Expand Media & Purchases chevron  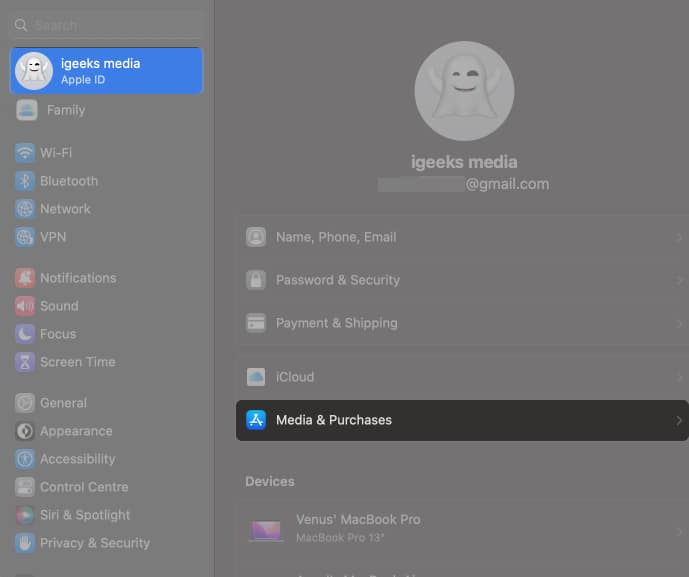679,421
